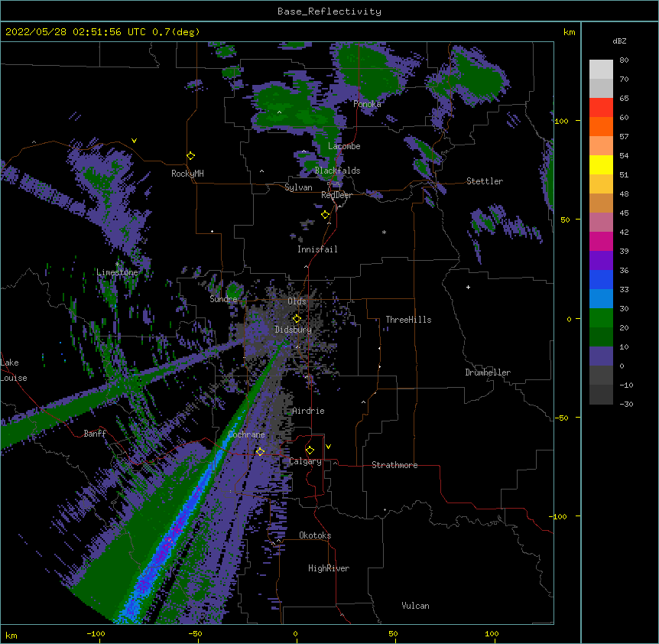Image resolution: width=659 pixels, height=644 pixels.
Task: Select the Sundre label
Action: pyautogui.click(x=223, y=299)
